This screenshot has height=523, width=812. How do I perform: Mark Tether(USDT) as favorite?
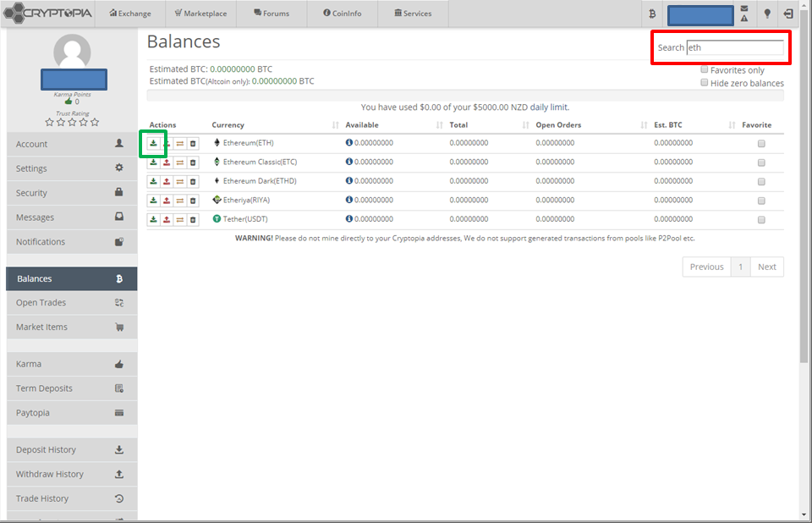point(761,220)
